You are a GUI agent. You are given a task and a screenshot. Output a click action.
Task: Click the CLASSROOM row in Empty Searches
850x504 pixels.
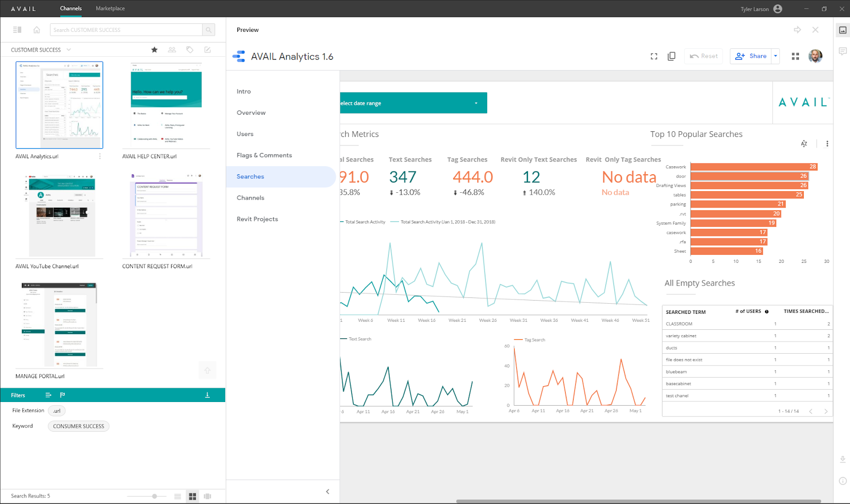(747, 324)
